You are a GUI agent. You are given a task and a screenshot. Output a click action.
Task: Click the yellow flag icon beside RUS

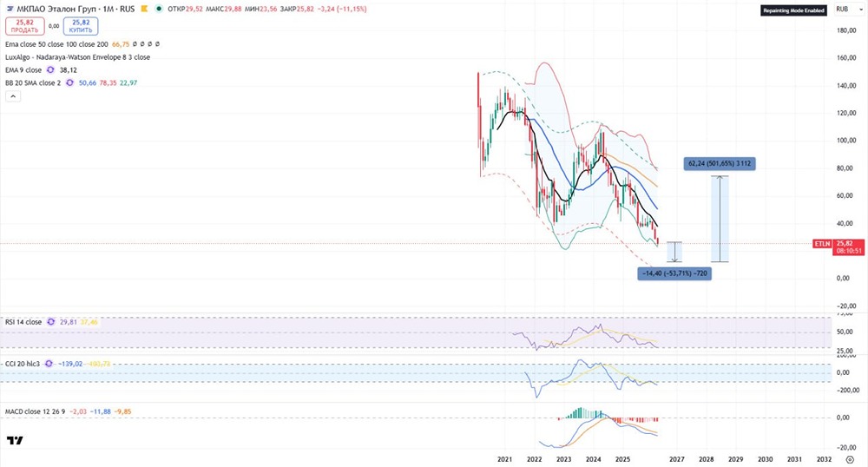(x=144, y=9)
